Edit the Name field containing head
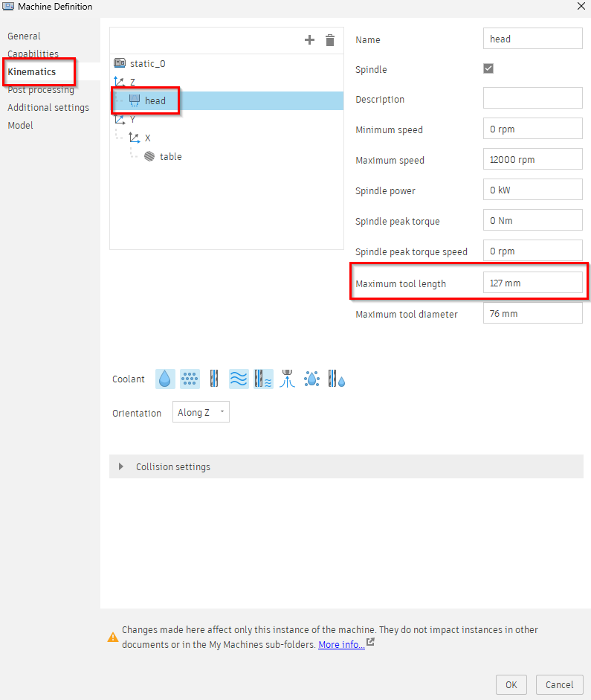The image size is (591, 700). [x=532, y=39]
